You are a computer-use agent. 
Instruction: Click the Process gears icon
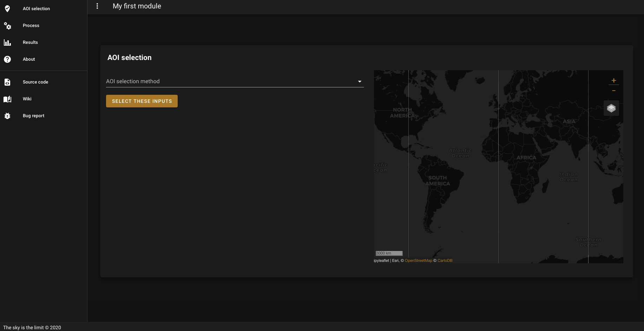(7, 26)
